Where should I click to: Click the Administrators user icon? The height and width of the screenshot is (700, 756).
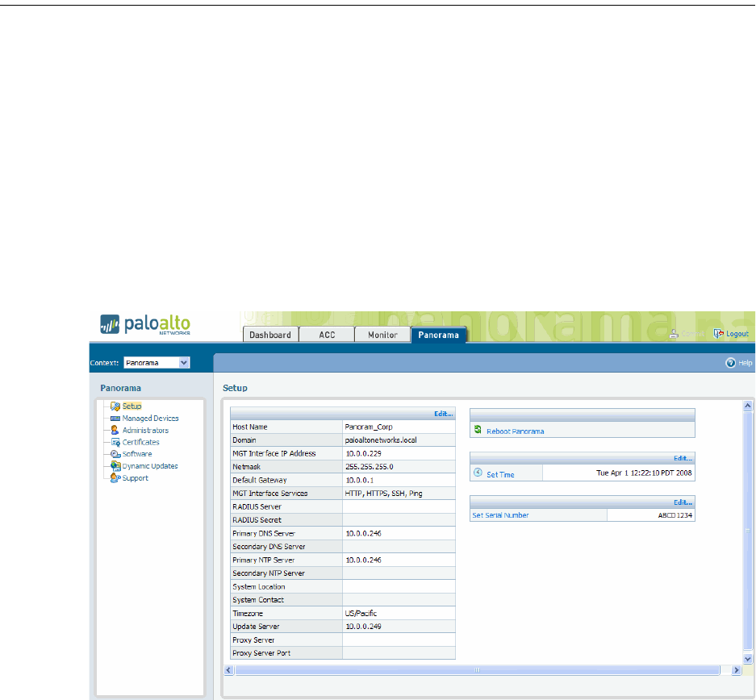[x=115, y=430]
